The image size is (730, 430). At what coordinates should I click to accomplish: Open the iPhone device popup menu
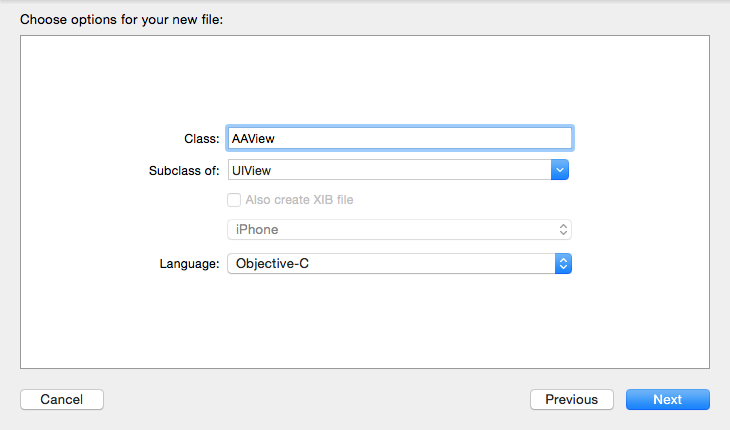click(x=398, y=229)
